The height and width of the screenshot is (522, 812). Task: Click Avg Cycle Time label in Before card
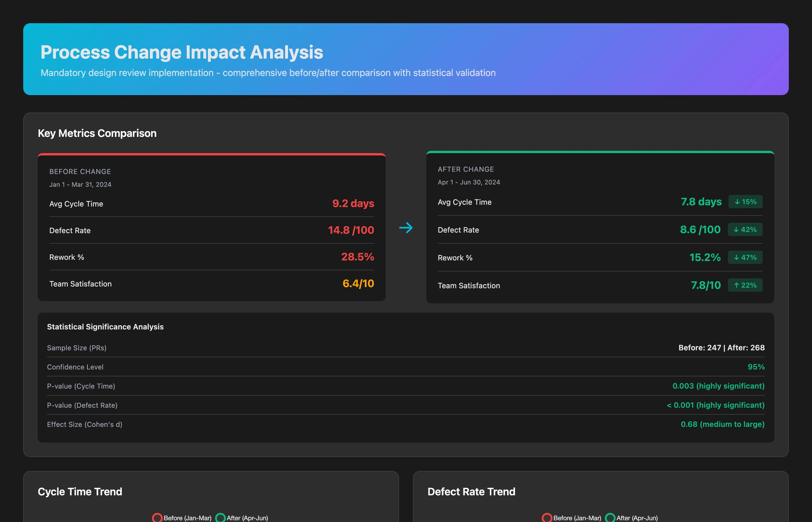coord(76,204)
